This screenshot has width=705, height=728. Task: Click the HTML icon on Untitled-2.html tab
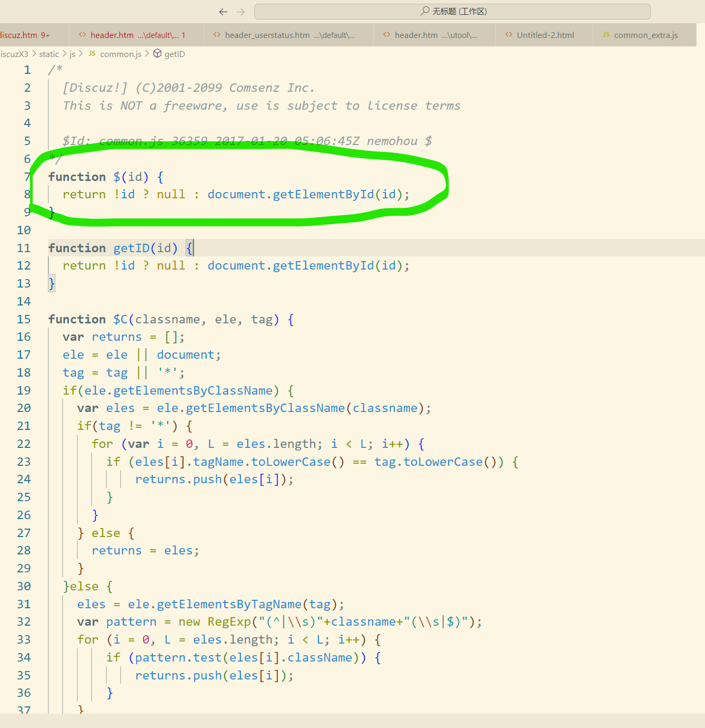[x=508, y=35]
